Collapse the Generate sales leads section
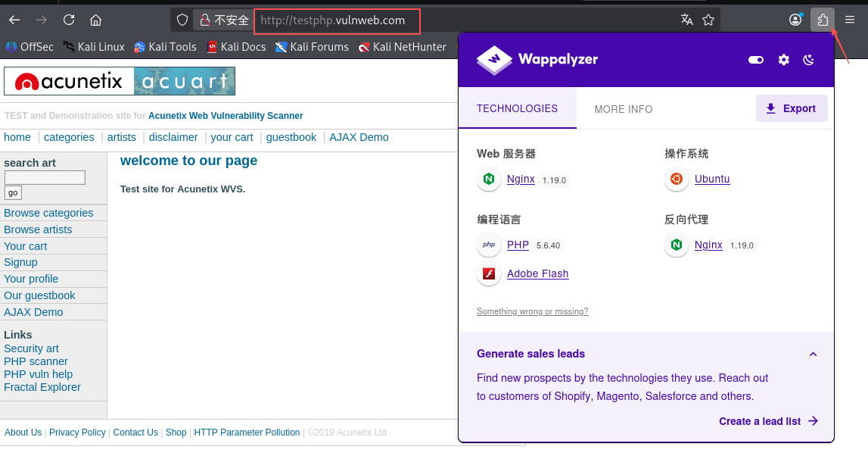Image resolution: width=868 pixels, height=456 pixels. click(x=814, y=354)
